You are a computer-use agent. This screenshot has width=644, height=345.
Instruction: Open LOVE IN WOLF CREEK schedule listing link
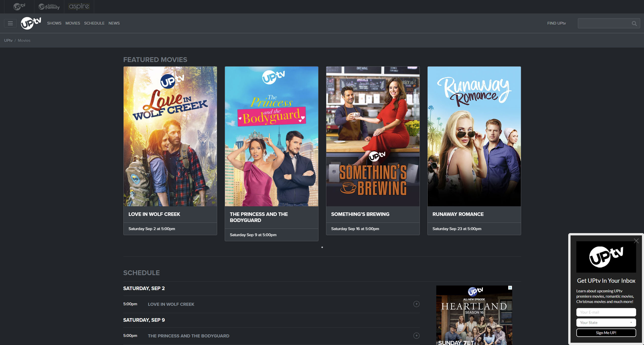[171, 304]
